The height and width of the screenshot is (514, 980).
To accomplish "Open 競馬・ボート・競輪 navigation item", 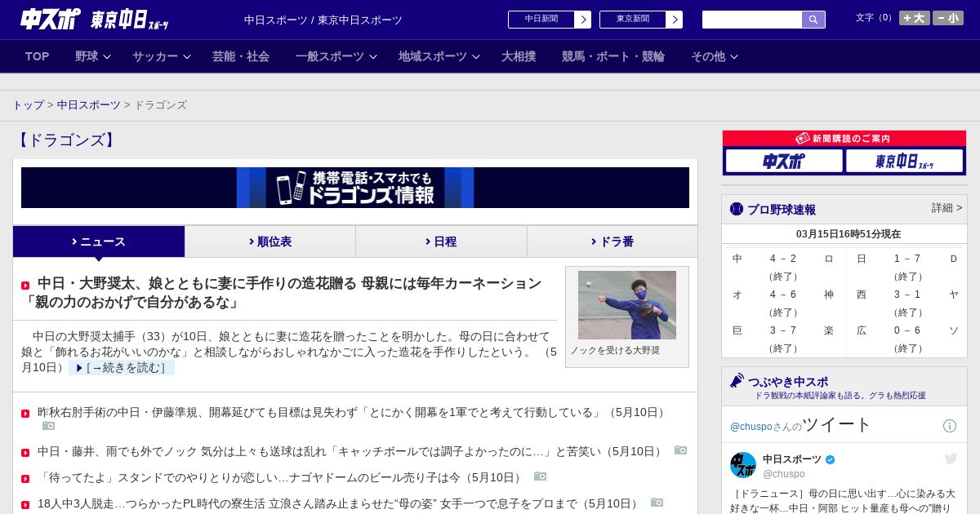I will point(613,56).
